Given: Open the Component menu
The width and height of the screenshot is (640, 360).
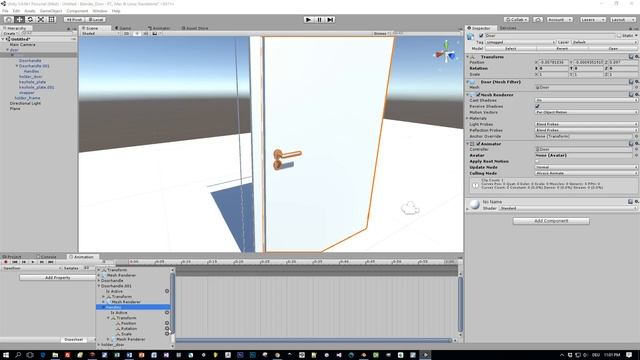Looking at the screenshot, I should coord(77,11).
